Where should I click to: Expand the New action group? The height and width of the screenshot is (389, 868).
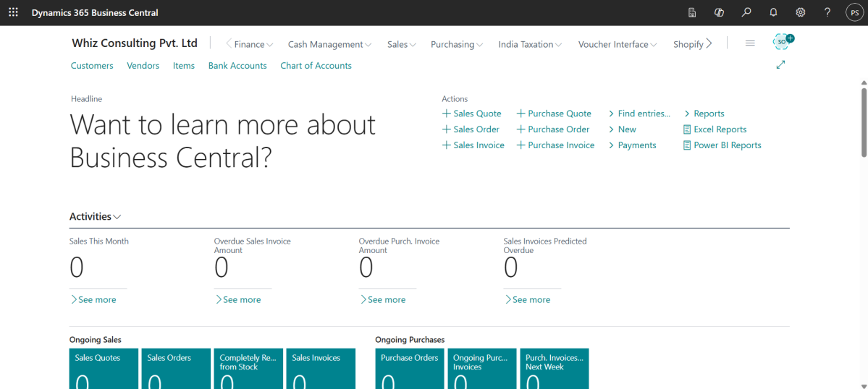622,129
